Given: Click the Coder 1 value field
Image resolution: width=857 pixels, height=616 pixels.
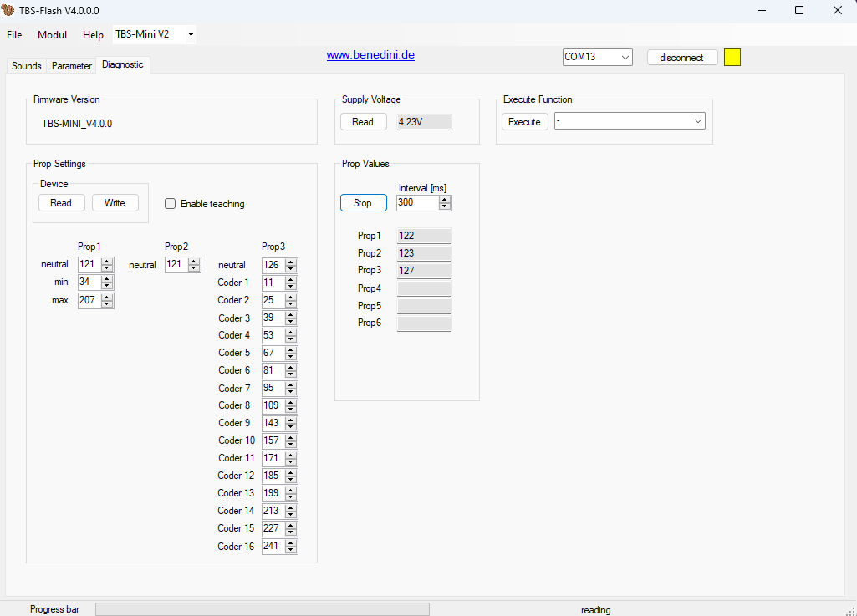Looking at the screenshot, I should [x=273, y=283].
